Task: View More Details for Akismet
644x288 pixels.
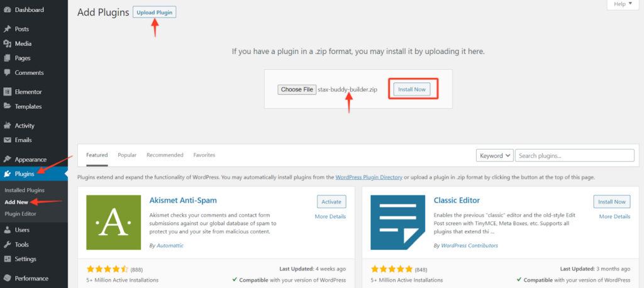Action: coord(330,216)
